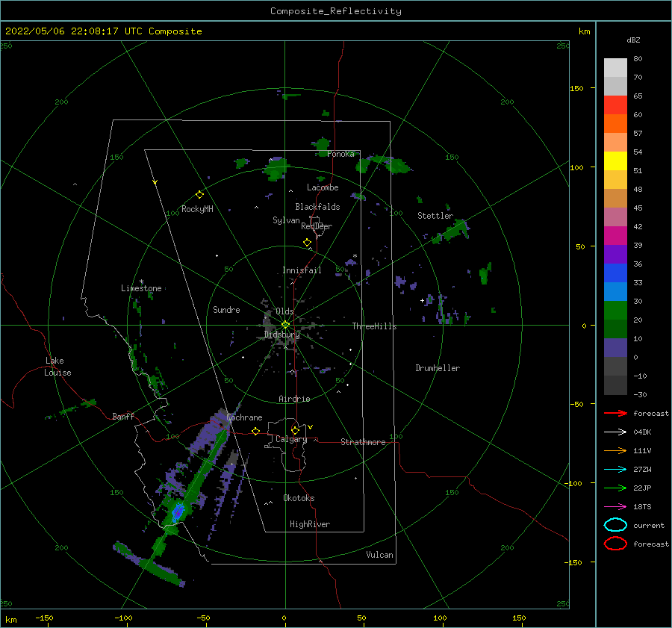Pick the magenta 42-39 dBZ color swatch
Image resolution: width=672 pixels, height=628 pixels.
click(615, 236)
